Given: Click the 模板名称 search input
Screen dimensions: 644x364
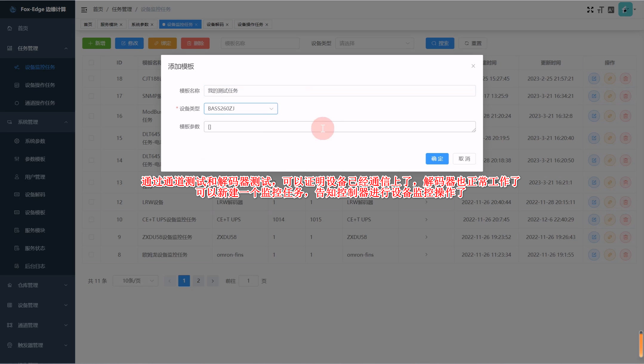Looking at the screenshot, I should (x=260, y=43).
